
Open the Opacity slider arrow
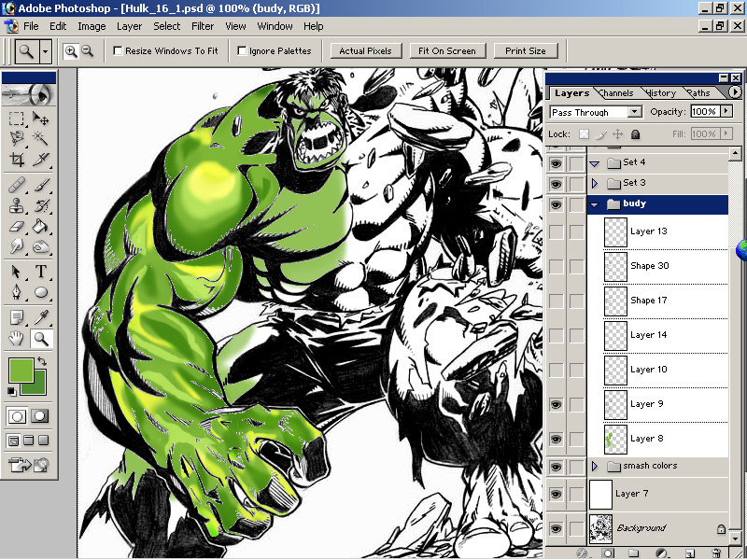tap(726, 111)
